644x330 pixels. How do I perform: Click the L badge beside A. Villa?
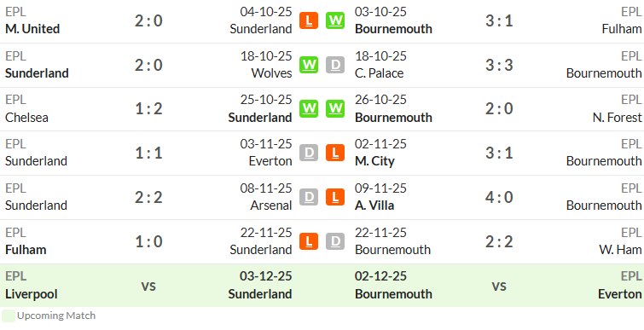pyautogui.click(x=335, y=197)
